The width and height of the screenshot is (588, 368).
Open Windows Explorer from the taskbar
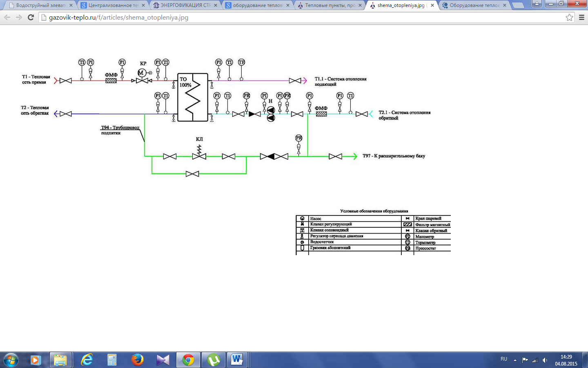[x=60, y=360]
